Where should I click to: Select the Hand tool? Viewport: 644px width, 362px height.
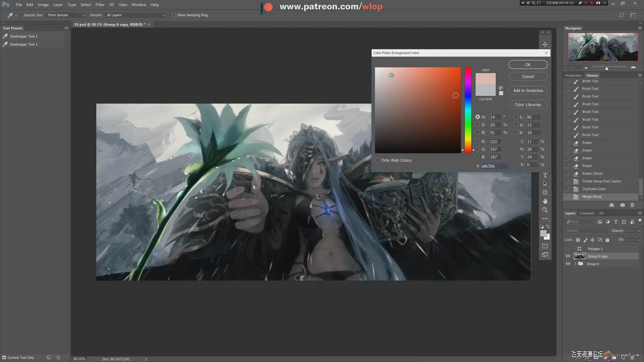pyautogui.click(x=545, y=201)
